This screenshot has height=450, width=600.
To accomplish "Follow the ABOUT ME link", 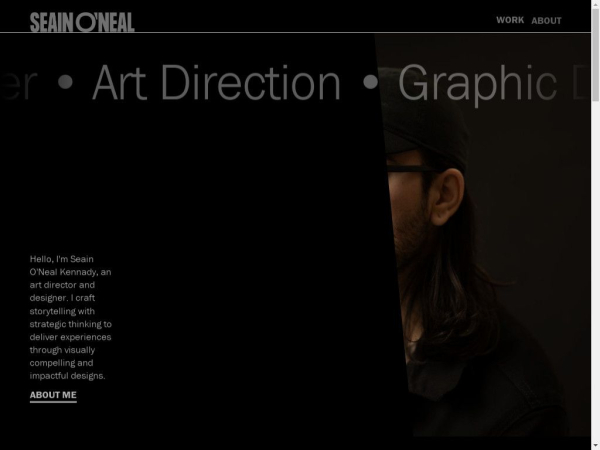I will coord(53,395).
